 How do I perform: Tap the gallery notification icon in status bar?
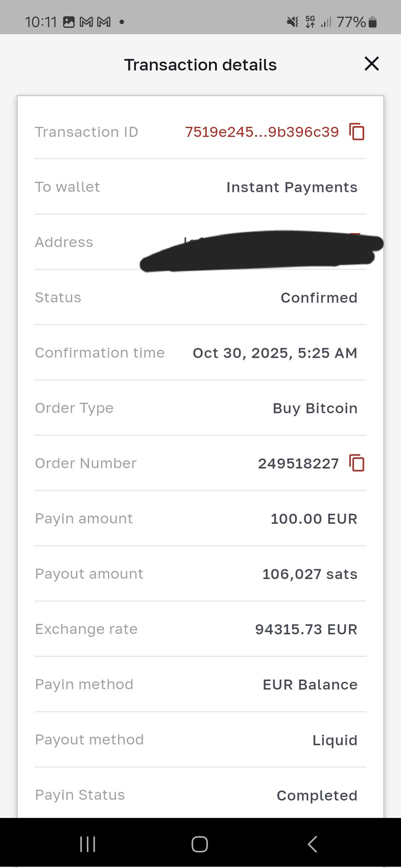69,22
